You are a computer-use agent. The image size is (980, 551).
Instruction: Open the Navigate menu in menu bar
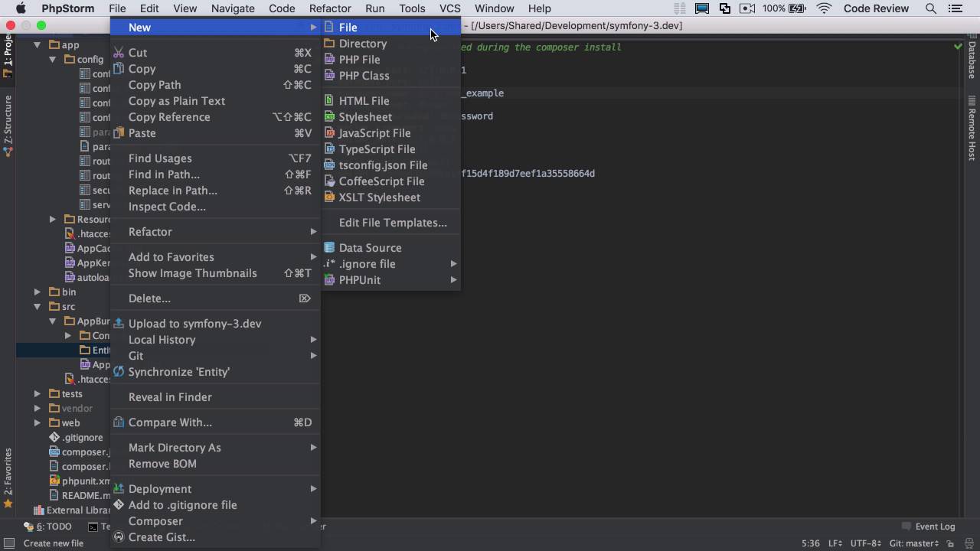tap(233, 8)
